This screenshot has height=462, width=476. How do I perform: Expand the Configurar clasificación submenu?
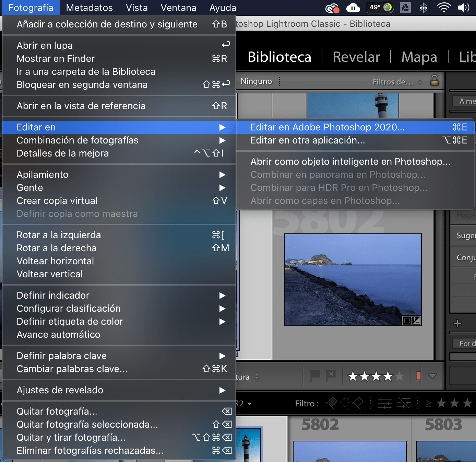pyautogui.click(x=119, y=309)
